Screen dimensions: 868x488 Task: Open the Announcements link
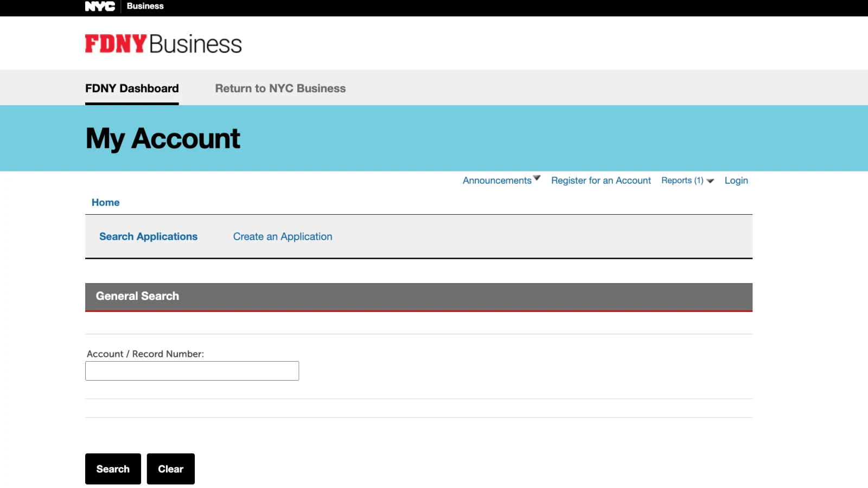click(x=497, y=181)
